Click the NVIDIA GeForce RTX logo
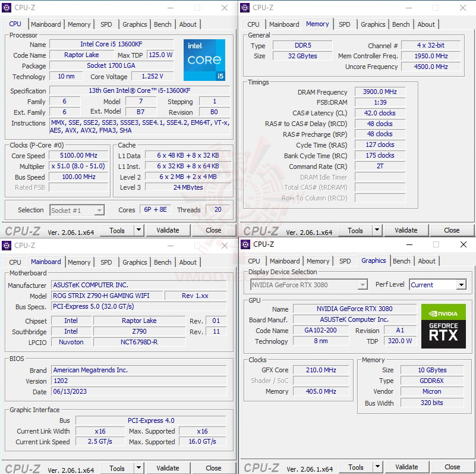Image resolution: width=476 pixels, height=474 pixels. [x=443, y=326]
